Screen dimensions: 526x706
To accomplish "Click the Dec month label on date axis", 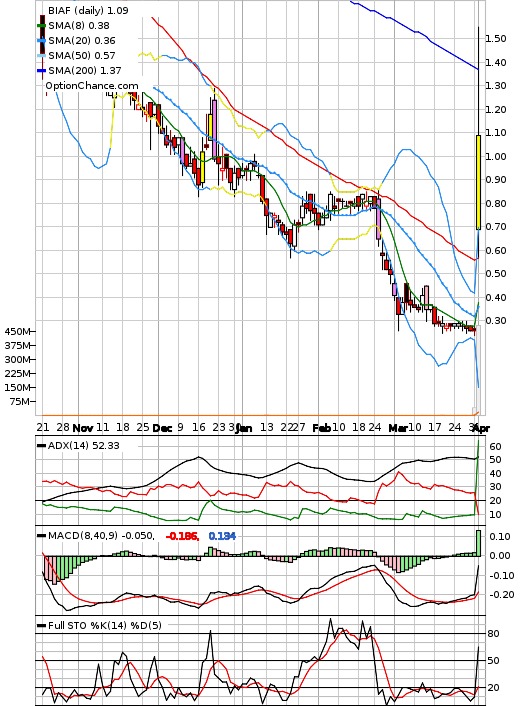I will [x=162, y=427].
